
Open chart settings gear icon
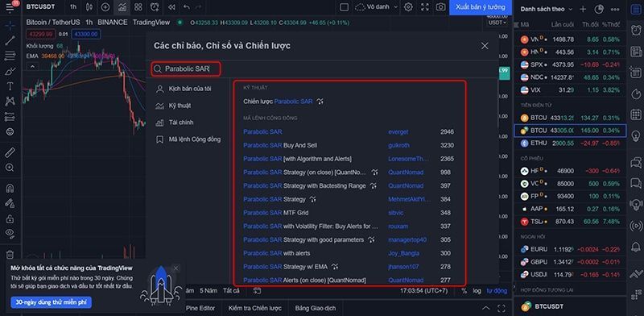point(408,7)
